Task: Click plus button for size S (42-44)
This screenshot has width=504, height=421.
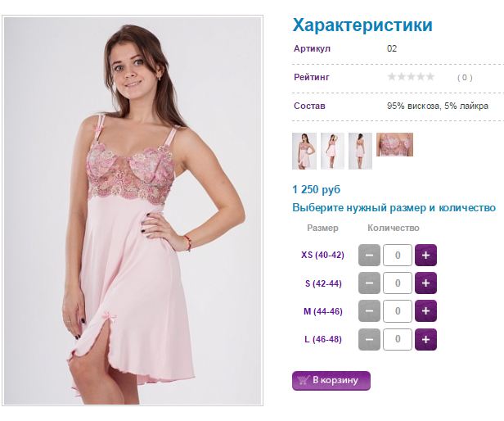Action: coord(425,283)
